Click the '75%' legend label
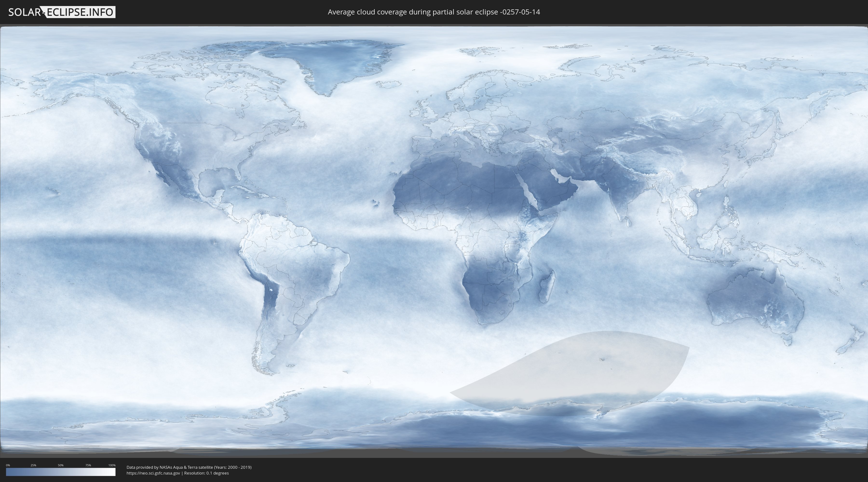This screenshot has width=868, height=482. pos(88,465)
